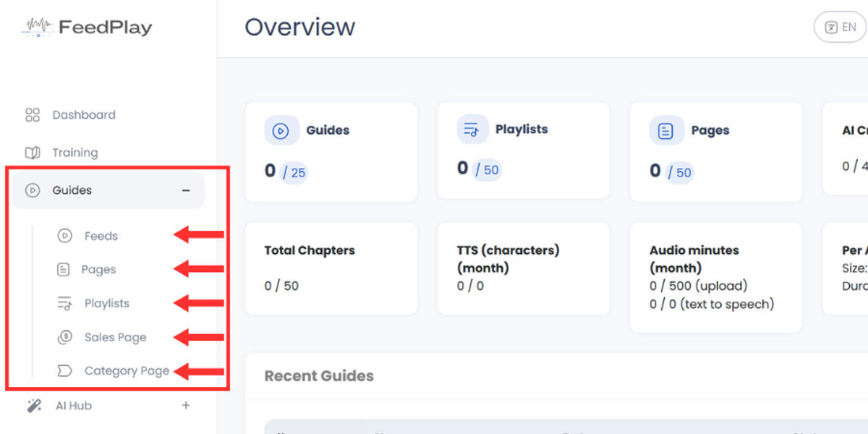Click the Guides card play icon
Image resolution: width=868 pixels, height=434 pixels.
click(x=280, y=131)
